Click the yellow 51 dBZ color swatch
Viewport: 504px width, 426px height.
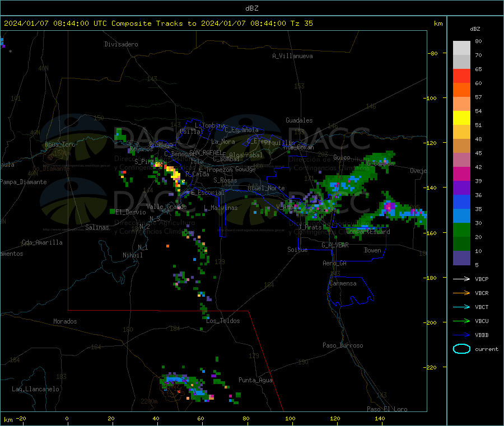click(461, 118)
